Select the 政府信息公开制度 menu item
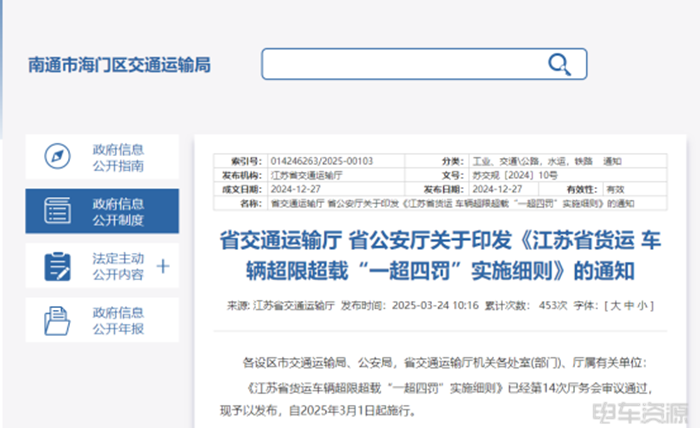Viewport: 700px width, 428px height. coord(119,211)
